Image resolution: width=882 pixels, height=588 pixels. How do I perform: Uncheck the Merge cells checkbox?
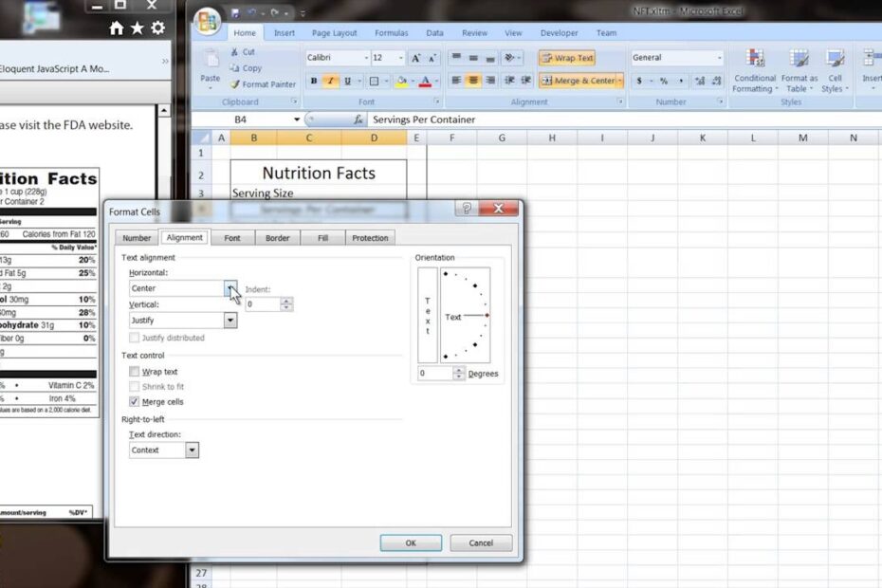[134, 402]
